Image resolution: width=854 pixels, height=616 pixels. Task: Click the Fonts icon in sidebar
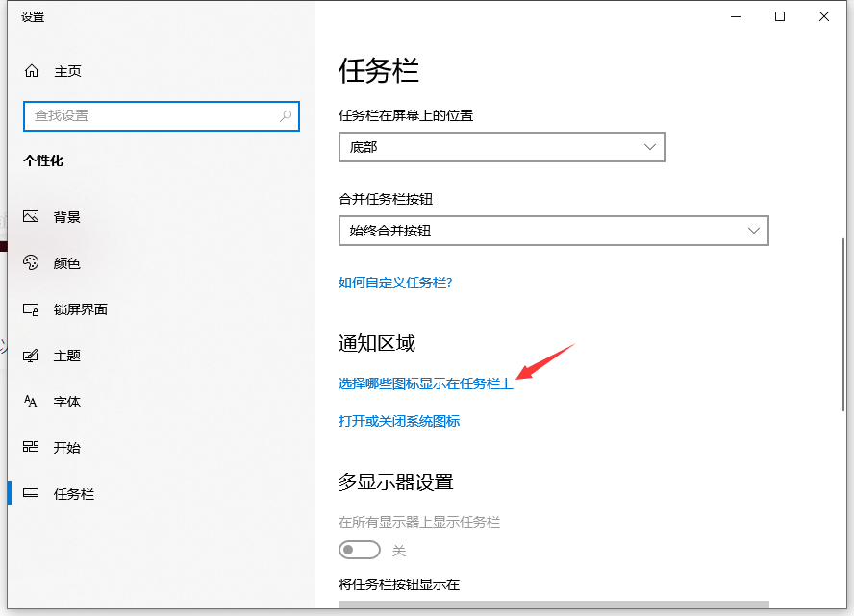coord(32,402)
